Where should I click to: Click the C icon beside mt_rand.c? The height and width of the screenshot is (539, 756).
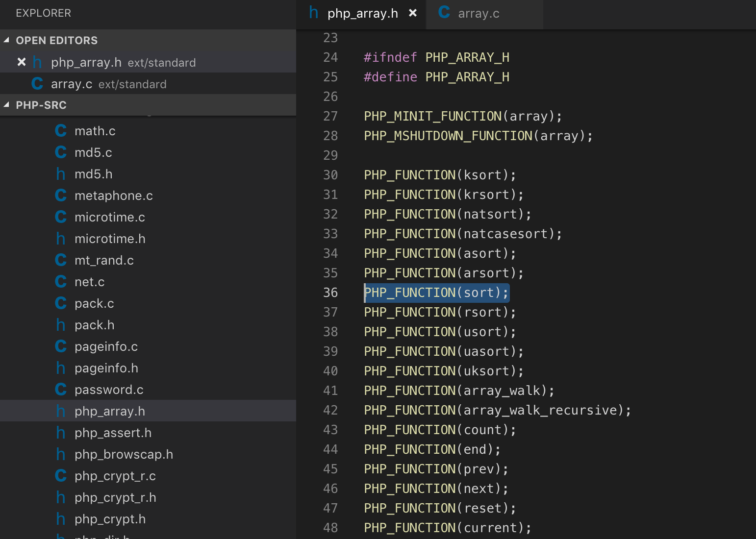click(61, 260)
